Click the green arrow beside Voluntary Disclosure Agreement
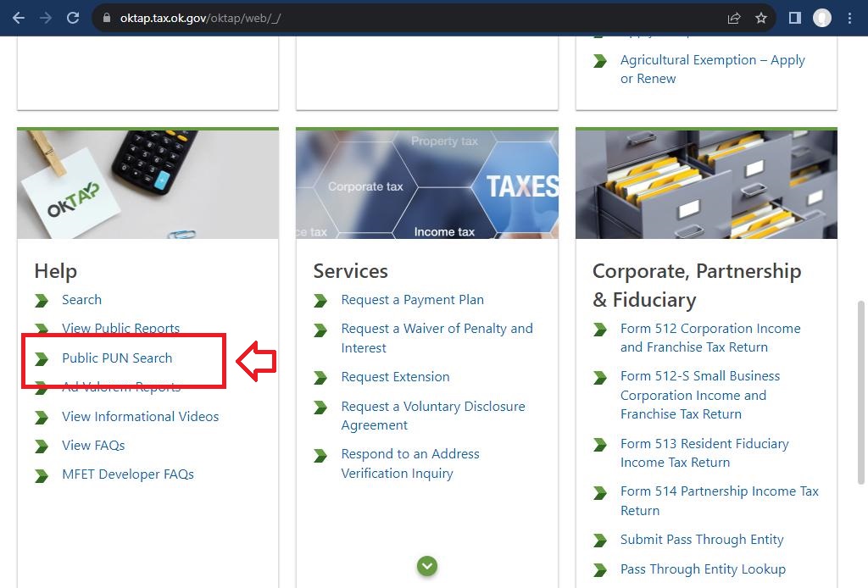 pyautogui.click(x=320, y=408)
